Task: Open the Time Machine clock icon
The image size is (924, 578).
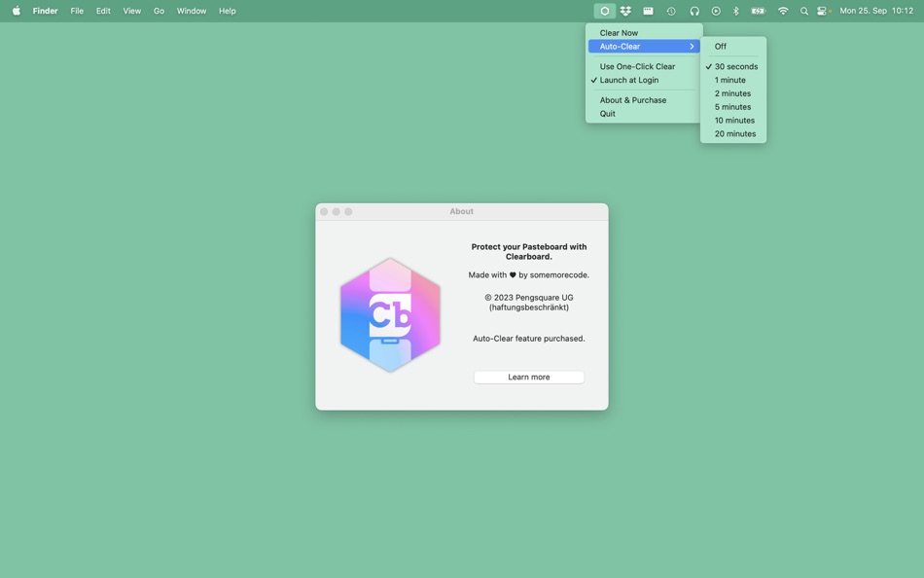Action: [671, 11]
